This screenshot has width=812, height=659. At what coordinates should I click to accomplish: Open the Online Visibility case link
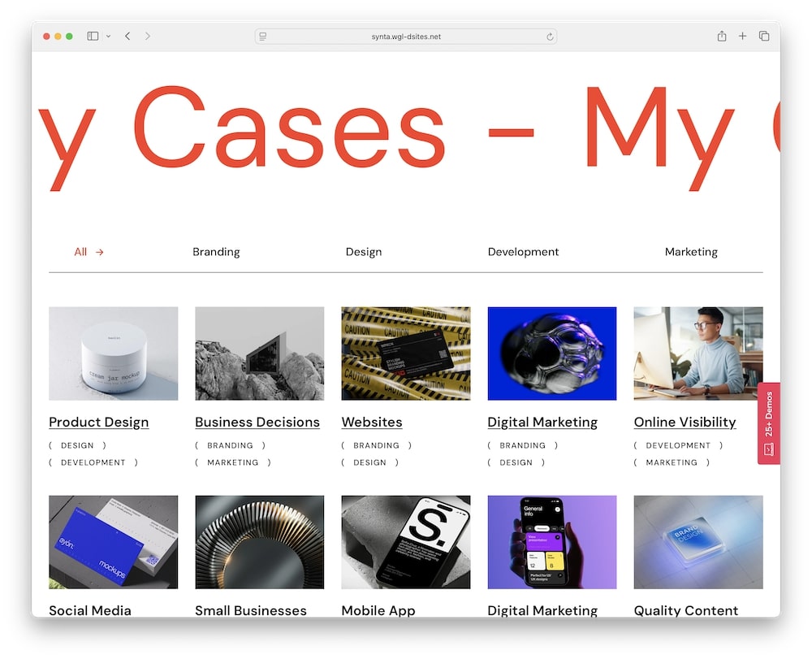click(x=685, y=423)
